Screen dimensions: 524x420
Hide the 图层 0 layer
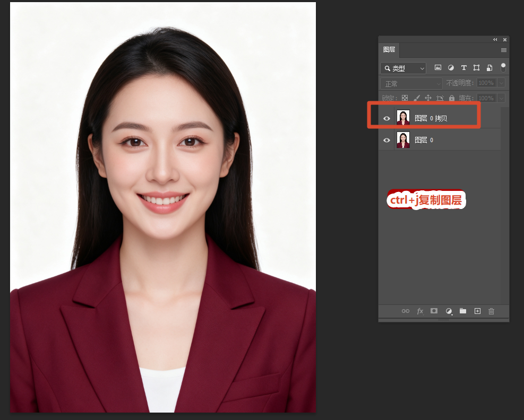click(386, 140)
